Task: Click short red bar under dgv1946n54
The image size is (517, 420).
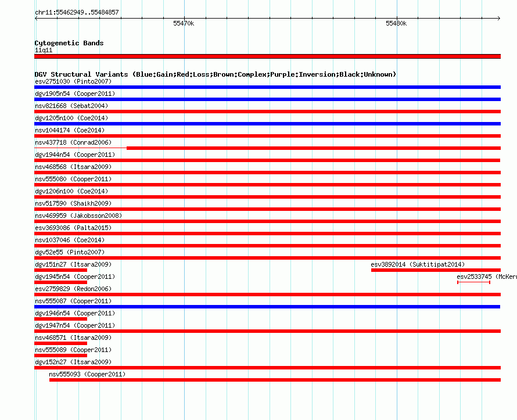Action: (60, 319)
